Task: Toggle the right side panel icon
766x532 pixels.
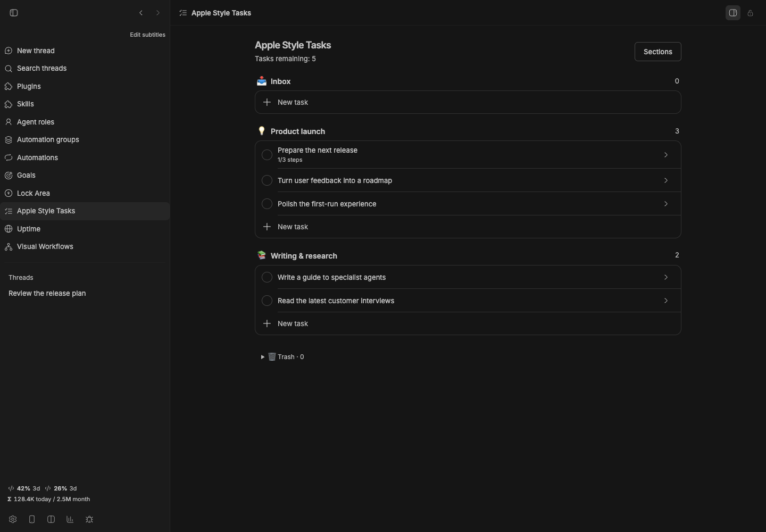Action: tap(733, 13)
